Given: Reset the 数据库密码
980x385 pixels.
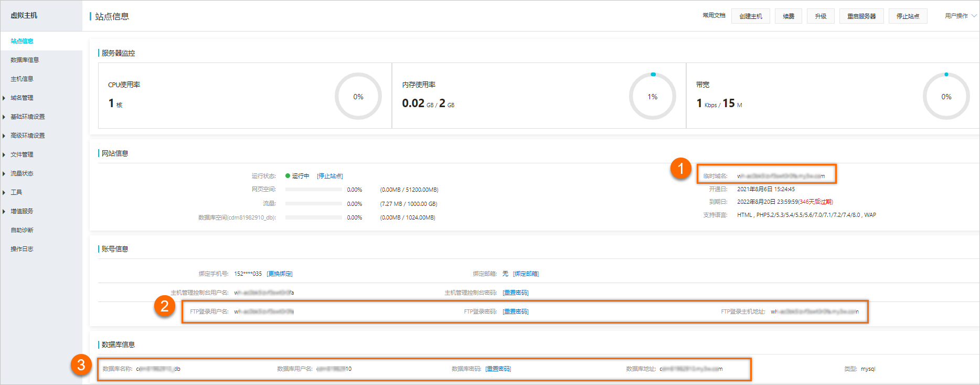Looking at the screenshot, I should tap(498, 369).
